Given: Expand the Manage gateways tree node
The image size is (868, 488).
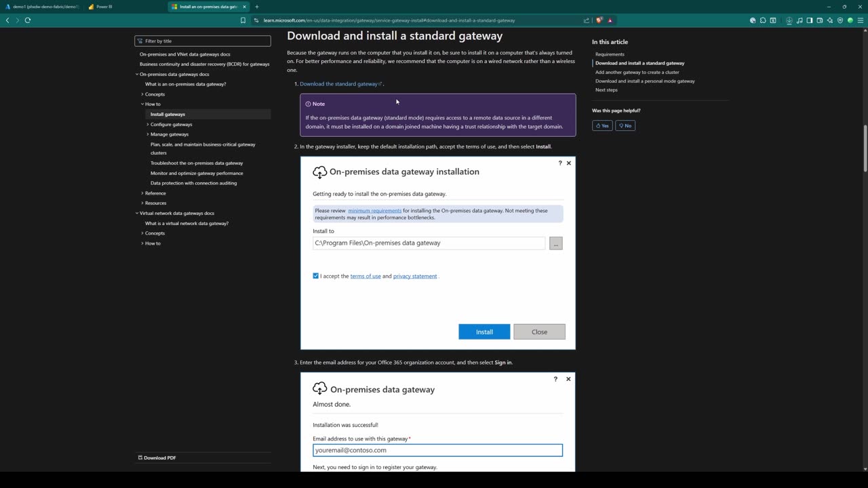Looking at the screenshot, I should (x=148, y=134).
